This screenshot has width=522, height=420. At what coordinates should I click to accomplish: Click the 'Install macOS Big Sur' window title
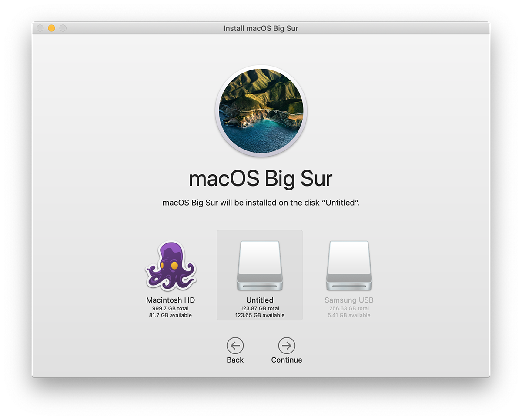coord(261,28)
